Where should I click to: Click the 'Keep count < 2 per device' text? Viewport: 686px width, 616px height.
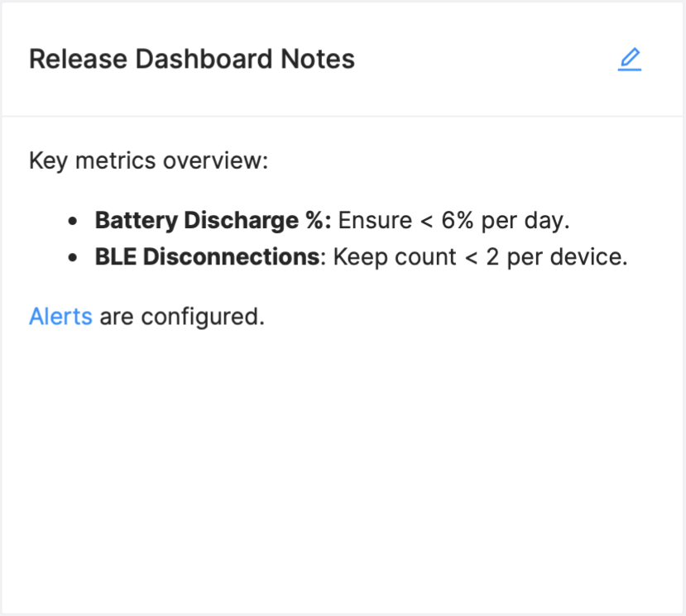pyautogui.click(x=480, y=257)
